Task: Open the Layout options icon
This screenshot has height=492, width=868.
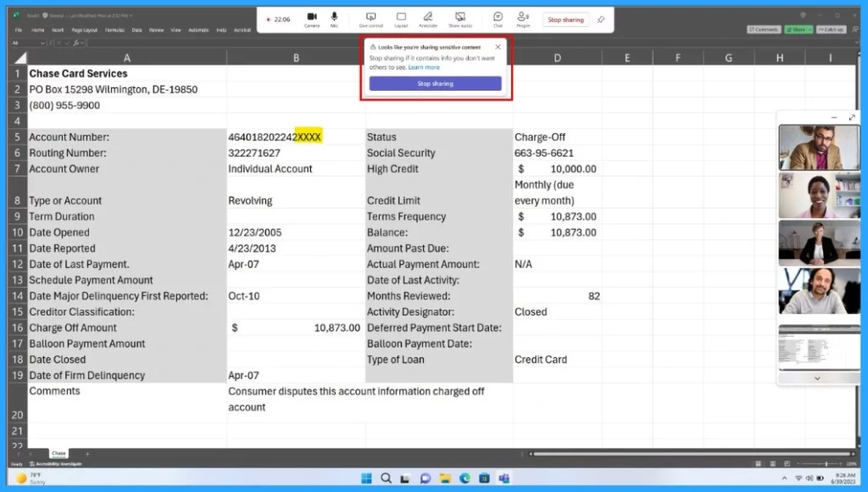Action: click(x=401, y=20)
